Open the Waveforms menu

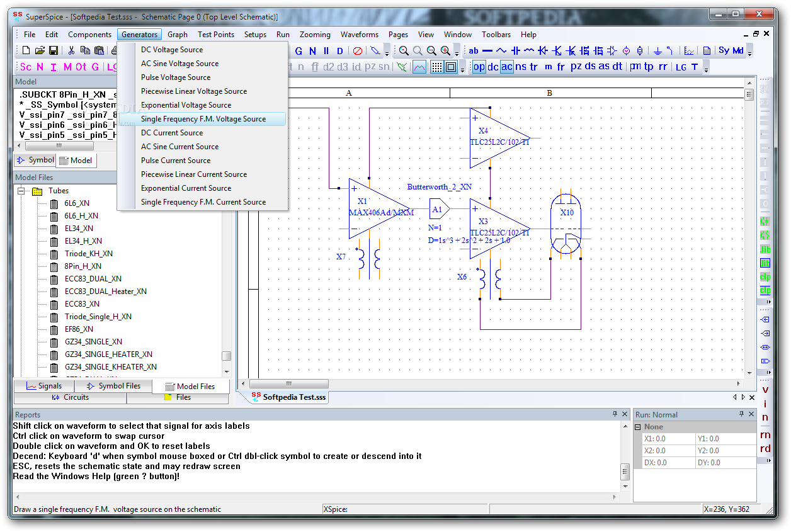pos(360,35)
